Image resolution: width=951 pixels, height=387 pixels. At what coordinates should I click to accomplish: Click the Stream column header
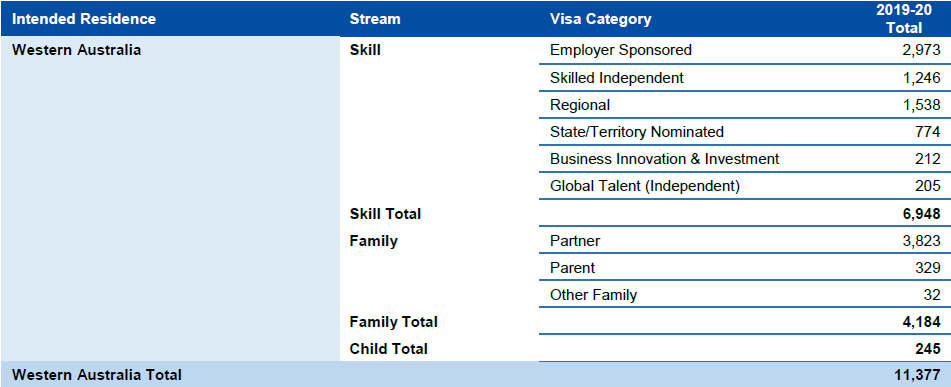click(375, 19)
